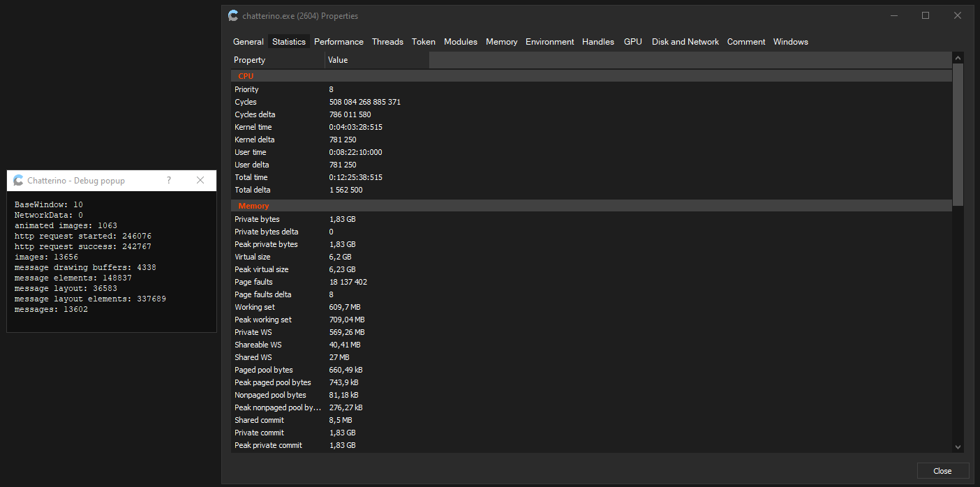Select the Peak paged pool bytes row
The image size is (980, 487).
pos(591,382)
